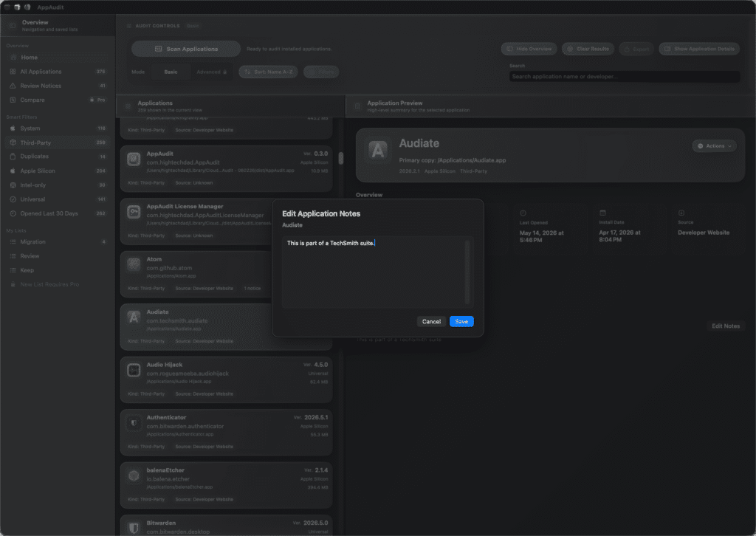The width and height of the screenshot is (756, 536).
Task: Open the Migration list
Action: click(58, 242)
